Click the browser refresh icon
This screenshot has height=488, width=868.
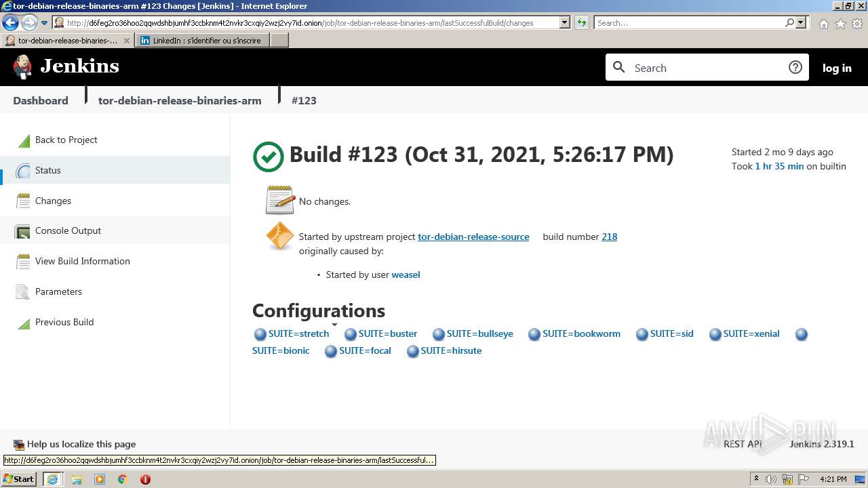(581, 22)
